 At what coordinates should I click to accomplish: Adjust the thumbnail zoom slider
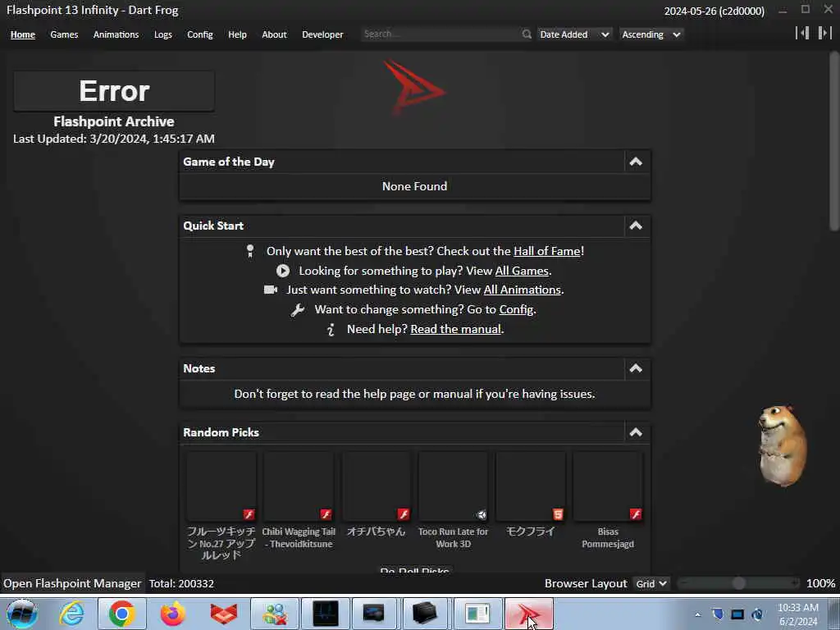739,583
